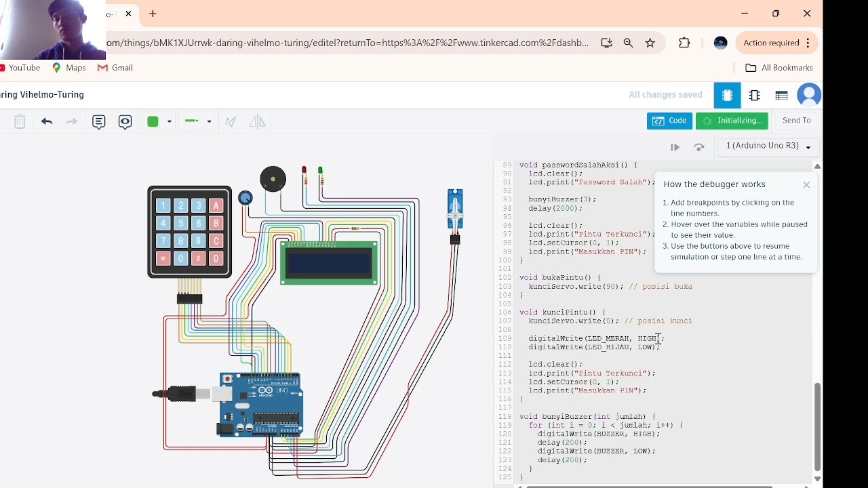Resume debugger with play-step icon
The height and width of the screenshot is (488, 868).
[675, 147]
